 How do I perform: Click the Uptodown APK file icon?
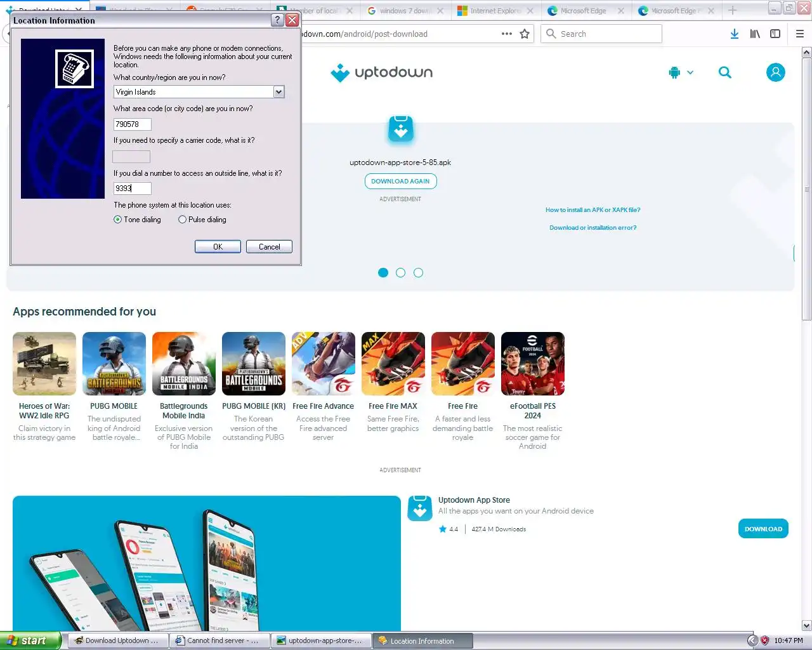(x=400, y=129)
